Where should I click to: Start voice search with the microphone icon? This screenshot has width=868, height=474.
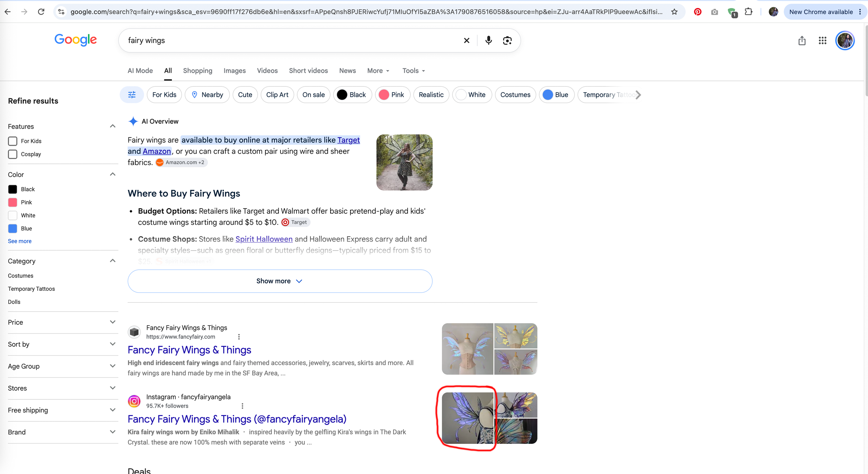pos(489,41)
